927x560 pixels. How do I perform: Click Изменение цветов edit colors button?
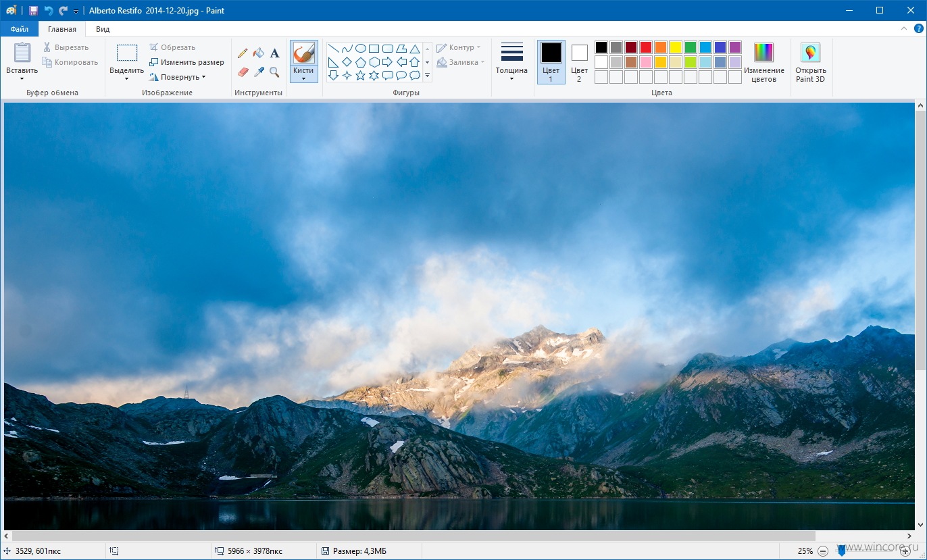point(764,63)
